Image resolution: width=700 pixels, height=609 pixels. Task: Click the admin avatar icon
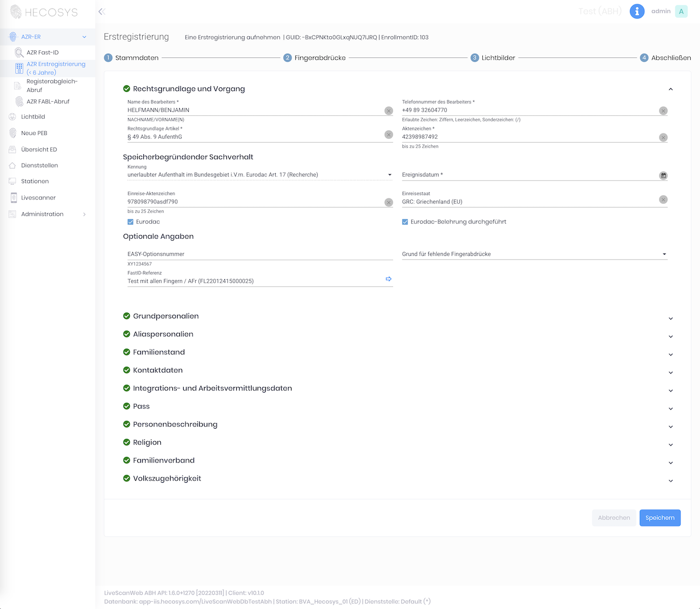(681, 11)
